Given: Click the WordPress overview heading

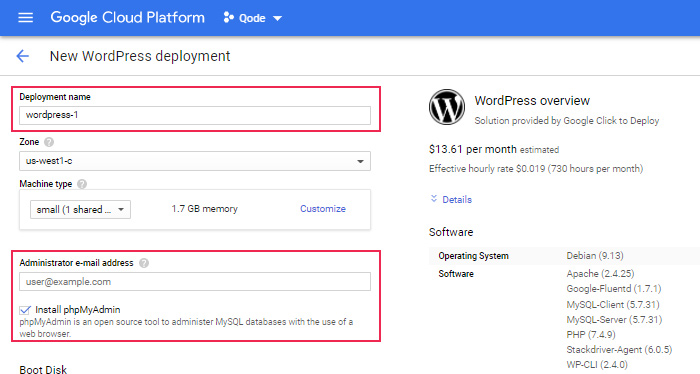Looking at the screenshot, I should tap(532, 100).
